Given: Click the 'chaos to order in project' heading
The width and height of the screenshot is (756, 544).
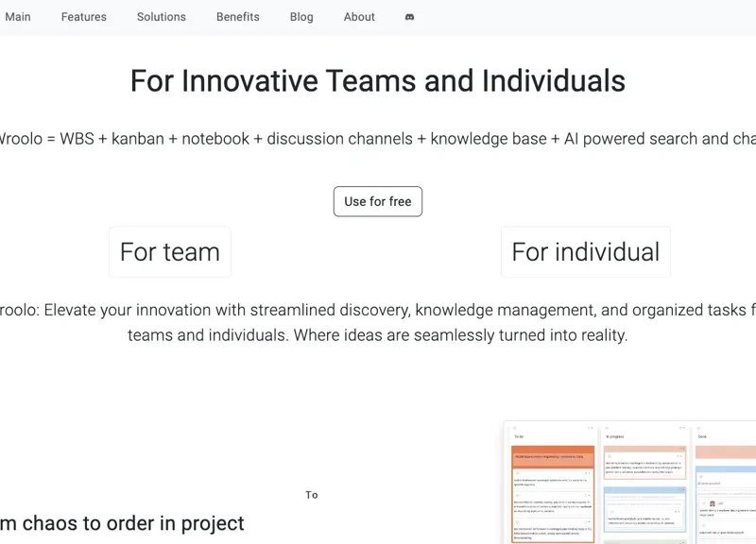Looking at the screenshot, I should click(x=122, y=523).
